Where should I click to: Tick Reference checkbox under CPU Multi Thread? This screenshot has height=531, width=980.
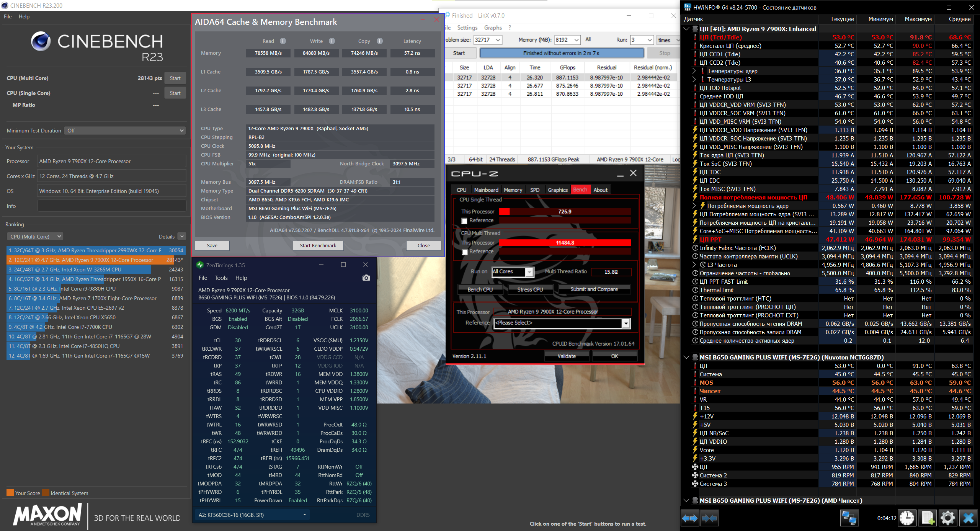coord(464,252)
